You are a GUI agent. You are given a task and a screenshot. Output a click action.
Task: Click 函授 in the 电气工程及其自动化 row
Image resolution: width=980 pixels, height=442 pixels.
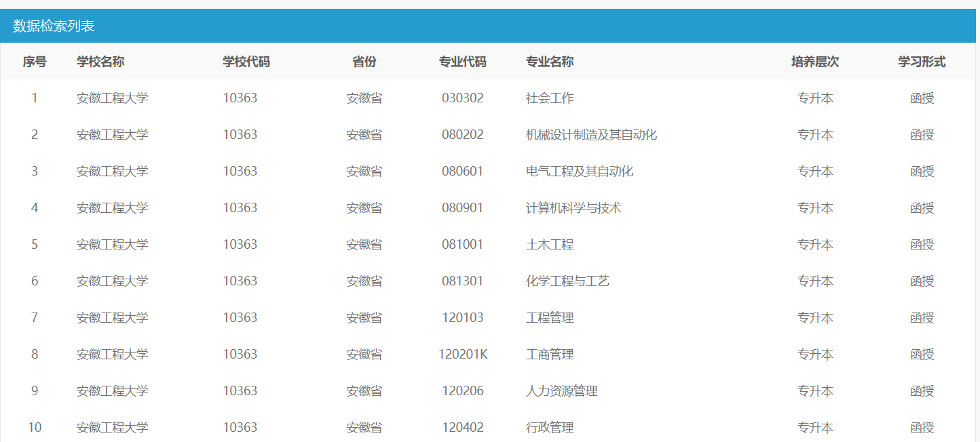pyautogui.click(x=922, y=172)
